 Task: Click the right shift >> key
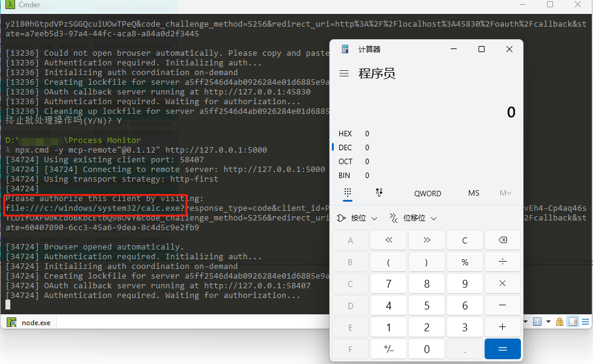coord(426,240)
